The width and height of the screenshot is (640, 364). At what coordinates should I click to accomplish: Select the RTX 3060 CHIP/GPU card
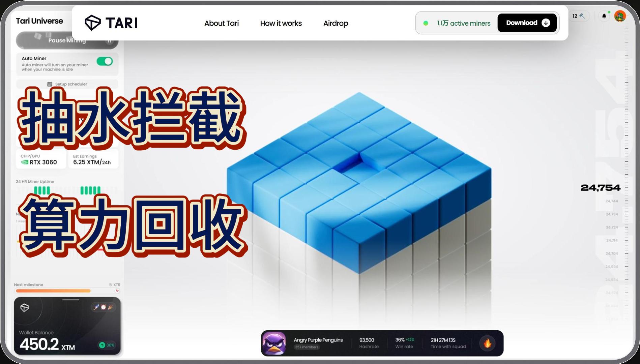pos(41,159)
